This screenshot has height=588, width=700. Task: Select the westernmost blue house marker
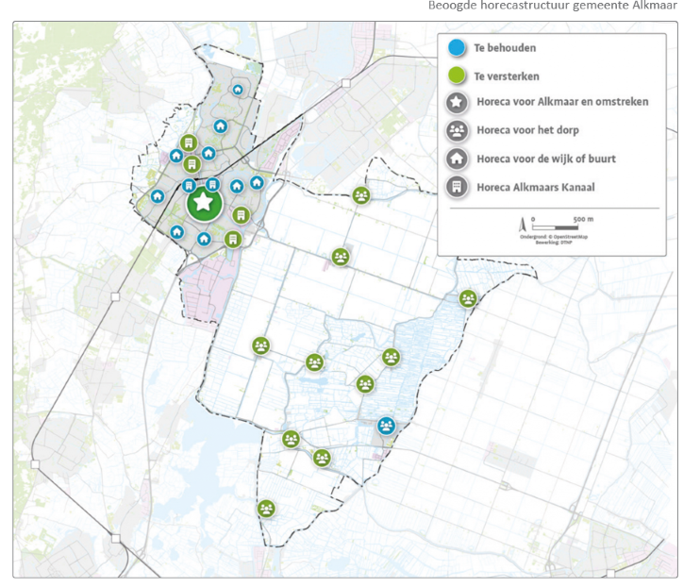click(x=157, y=196)
